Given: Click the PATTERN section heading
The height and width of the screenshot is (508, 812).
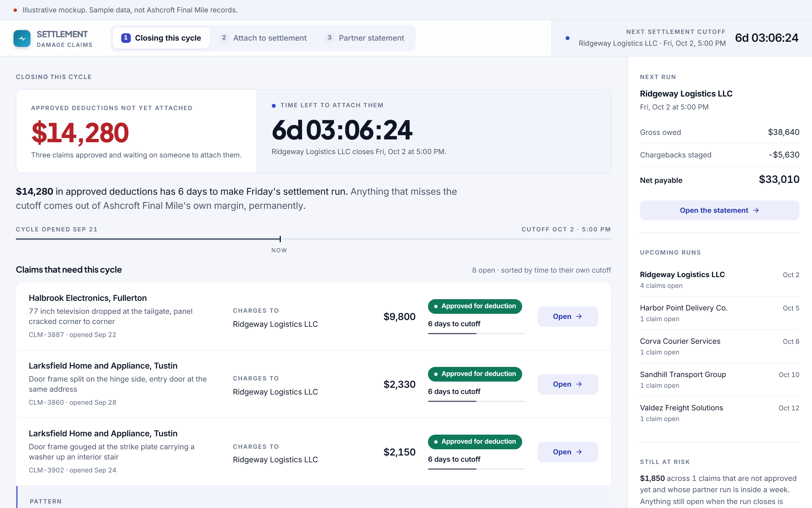Looking at the screenshot, I should tap(46, 501).
